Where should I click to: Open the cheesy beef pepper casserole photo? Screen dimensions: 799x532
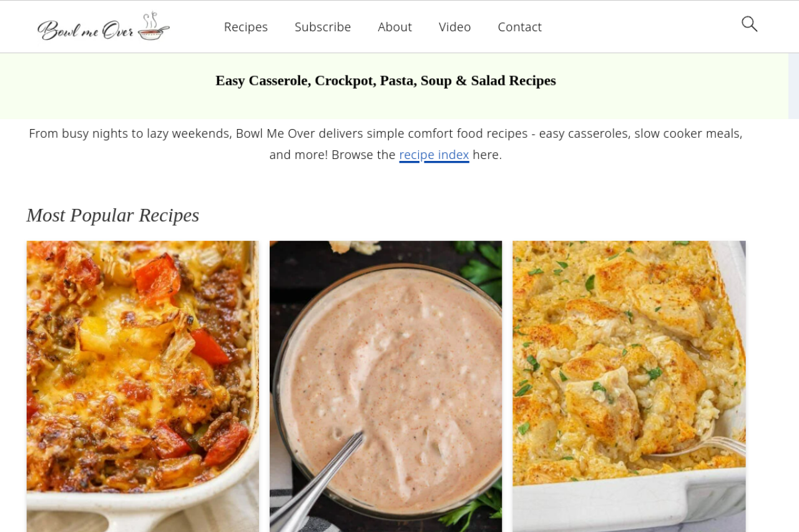click(x=142, y=386)
